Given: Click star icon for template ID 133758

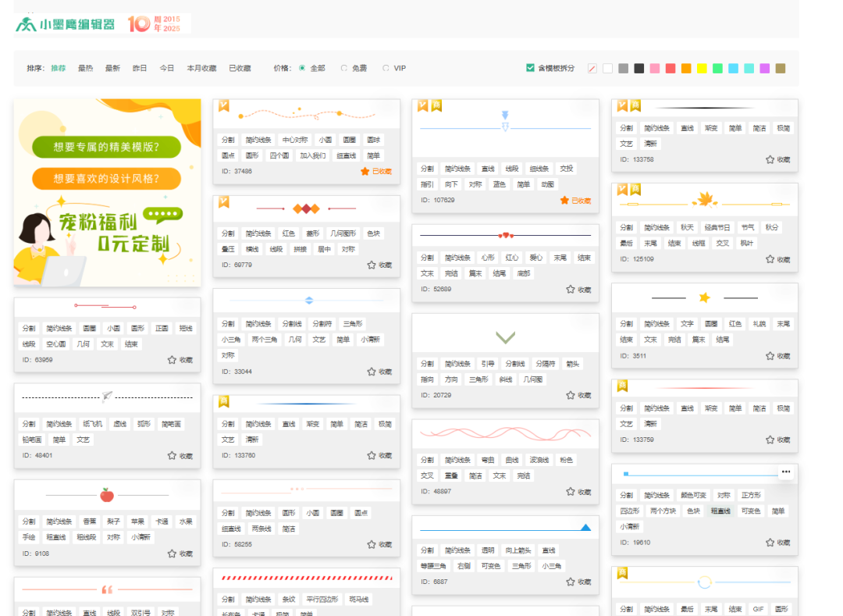Looking at the screenshot, I should tap(770, 159).
